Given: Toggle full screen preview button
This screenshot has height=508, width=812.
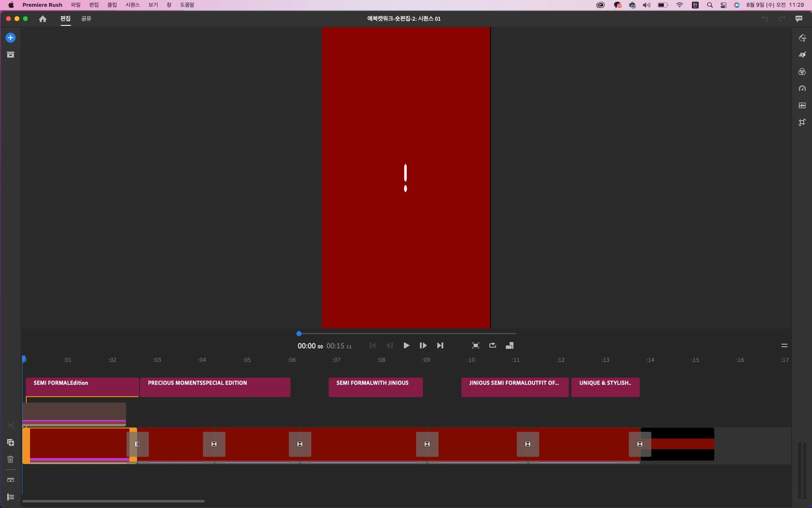Looking at the screenshot, I should point(476,345).
